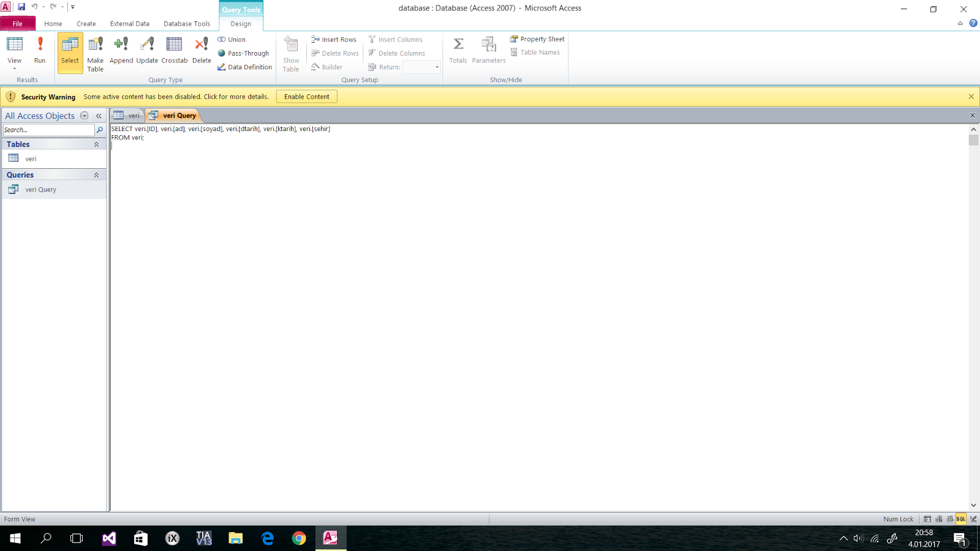This screenshot has width=980, height=551.
Task: Switch to SQL View in status bar
Action: click(x=961, y=519)
